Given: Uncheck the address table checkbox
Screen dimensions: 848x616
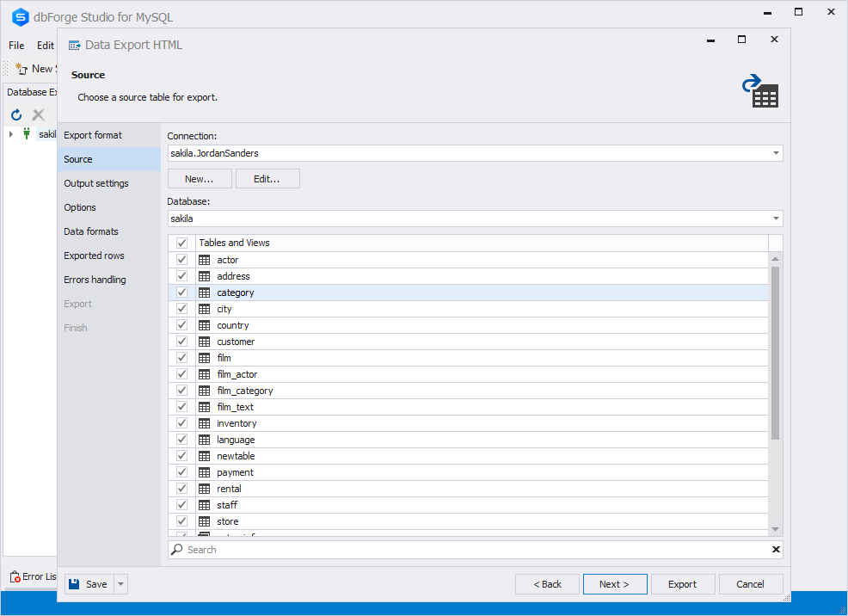Looking at the screenshot, I should tap(181, 276).
